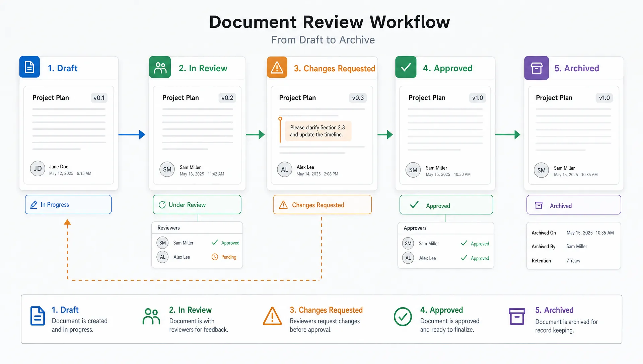The height and width of the screenshot is (364, 643).
Task: Click the legend Approved circle-check icon
Action: tap(403, 316)
